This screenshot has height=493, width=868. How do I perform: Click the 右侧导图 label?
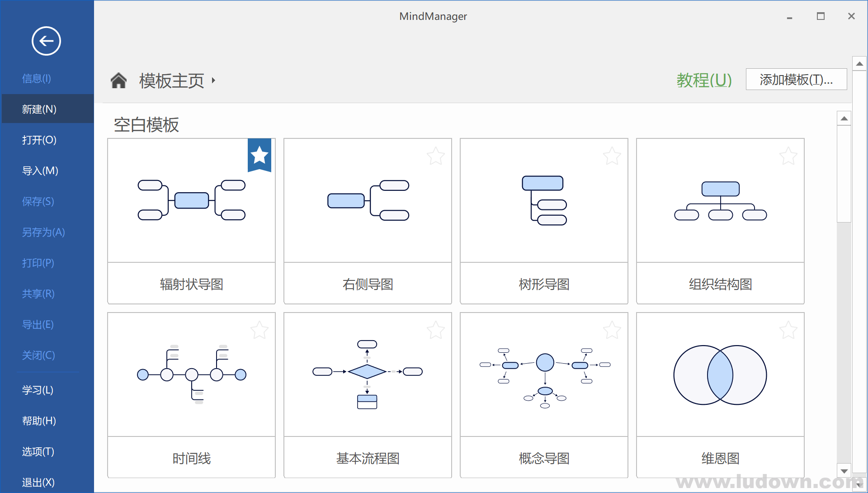coord(368,284)
